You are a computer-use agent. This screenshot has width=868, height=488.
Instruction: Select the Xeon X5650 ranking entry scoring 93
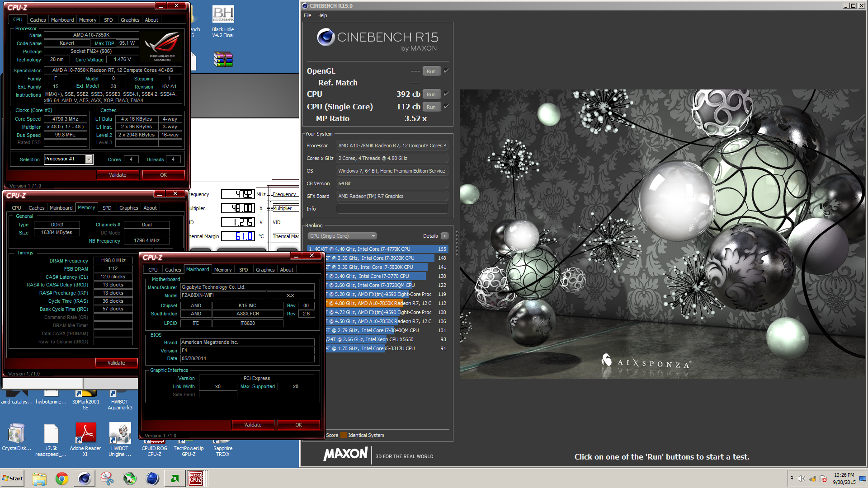[387, 339]
